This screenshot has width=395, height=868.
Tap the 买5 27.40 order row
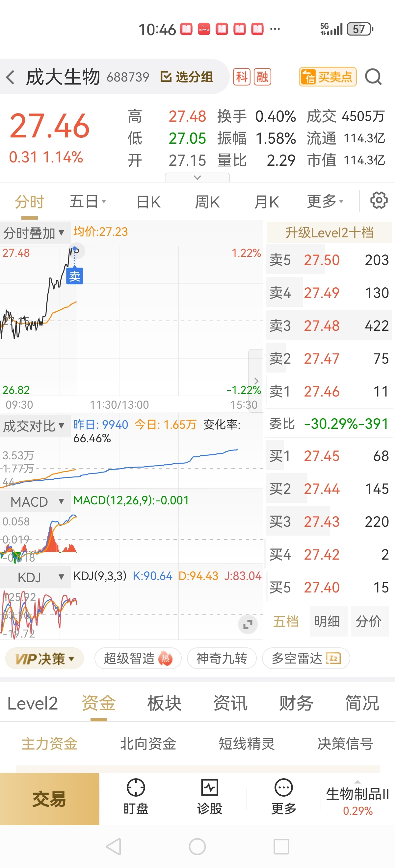(x=329, y=587)
